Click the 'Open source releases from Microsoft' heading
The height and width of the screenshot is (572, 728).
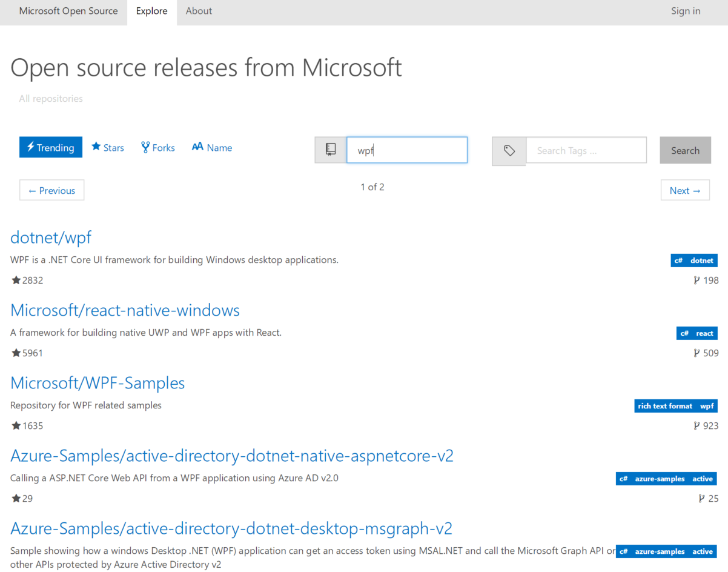pyautogui.click(x=206, y=67)
